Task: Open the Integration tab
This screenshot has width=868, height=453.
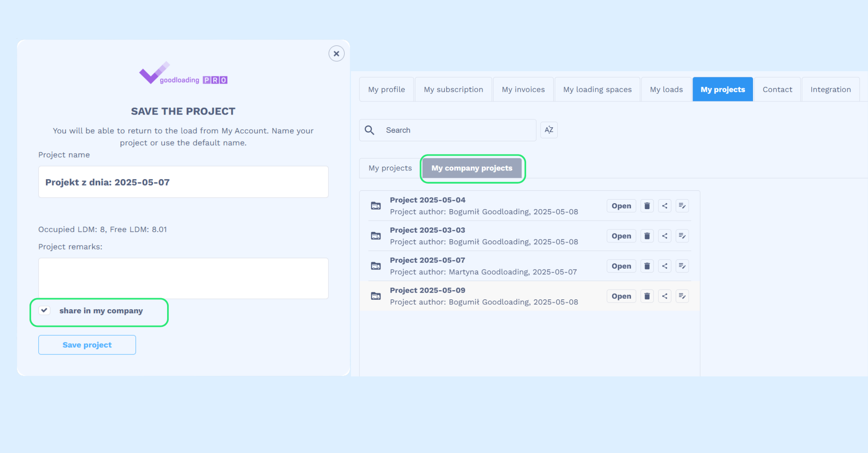Action: click(831, 89)
